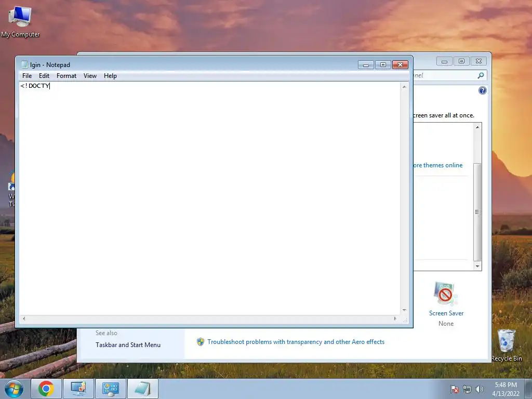Screen dimensions: 532x399
Task: Click Notepad horizontal scrollbar left arrow
Action: 24,318
